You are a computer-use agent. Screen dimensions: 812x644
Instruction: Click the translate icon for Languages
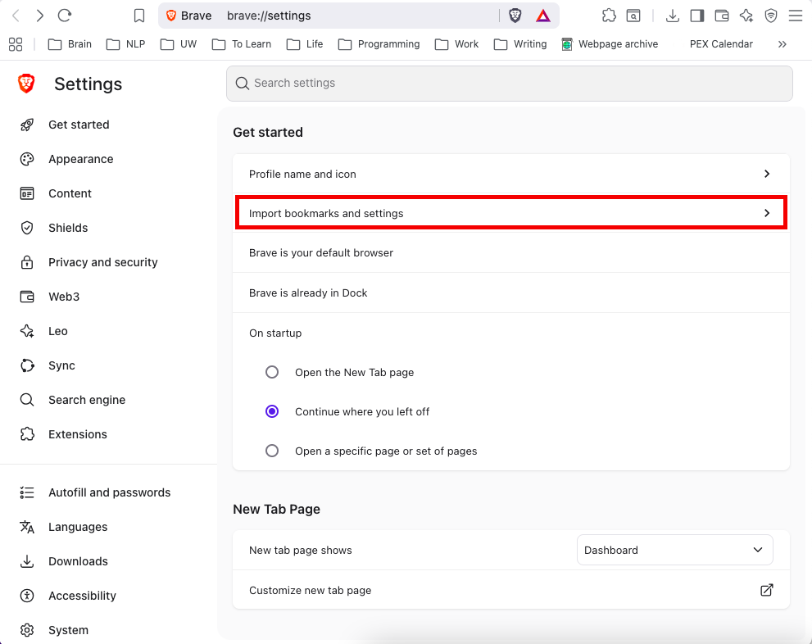(27, 527)
